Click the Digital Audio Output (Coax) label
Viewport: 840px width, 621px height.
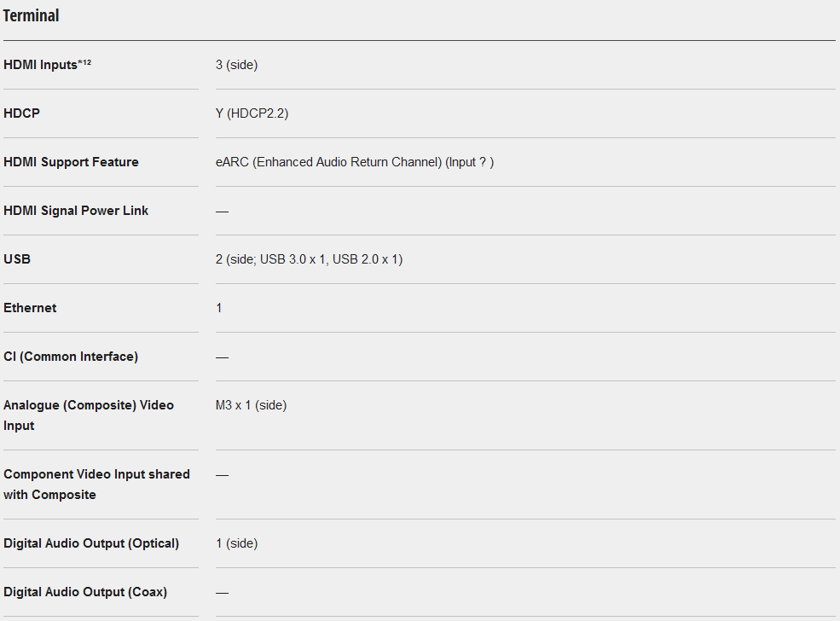85,592
